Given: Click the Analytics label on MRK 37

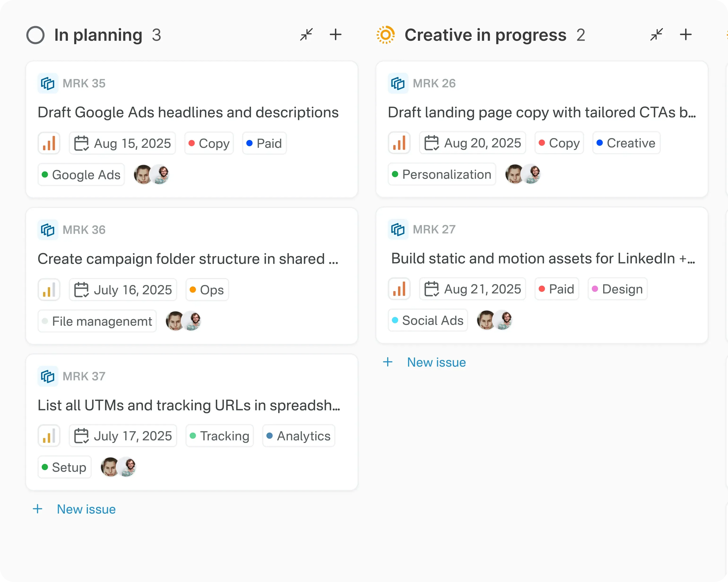Looking at the screenshot, I should pyautogui.click(x=299, y=436).
